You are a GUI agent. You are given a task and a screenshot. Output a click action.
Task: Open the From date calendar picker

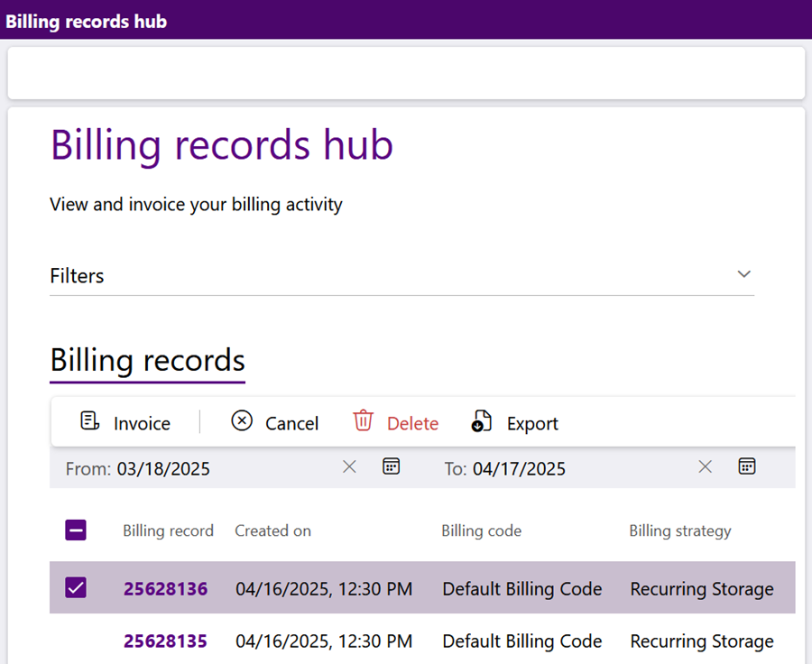(x=391, y=466)
